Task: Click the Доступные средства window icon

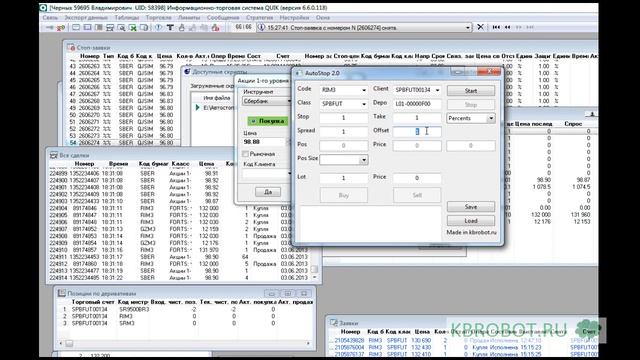Action: 187,71
